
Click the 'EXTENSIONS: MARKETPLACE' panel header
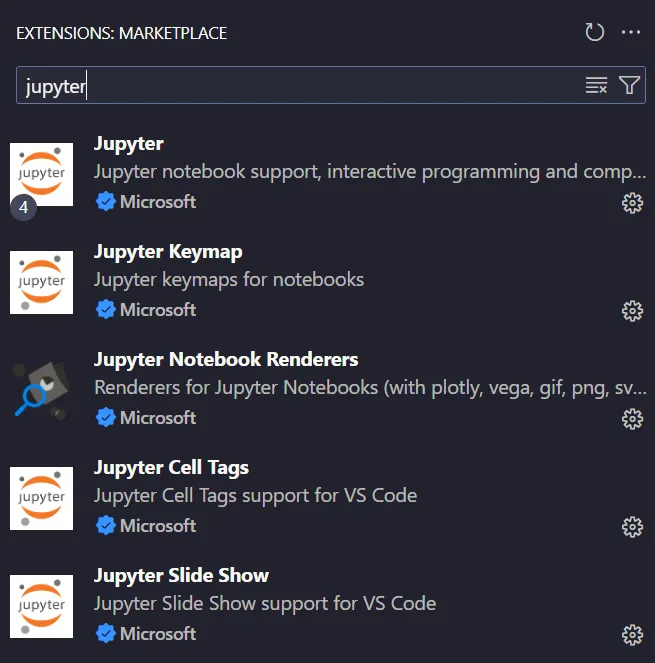(122, 33)
